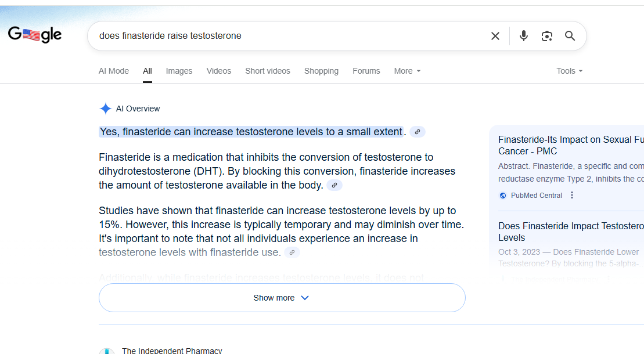Expand AI Overview with Show more

point(282,298)
